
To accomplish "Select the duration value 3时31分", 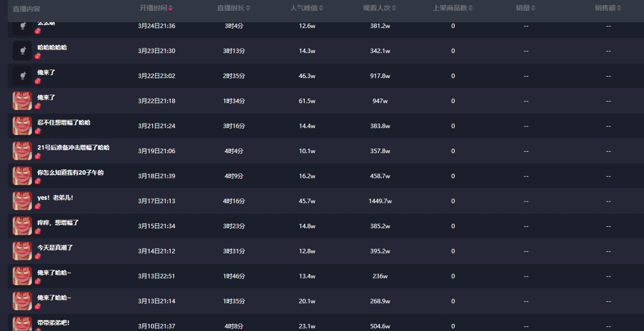I will pyautogui.click(x=234, y=251).
